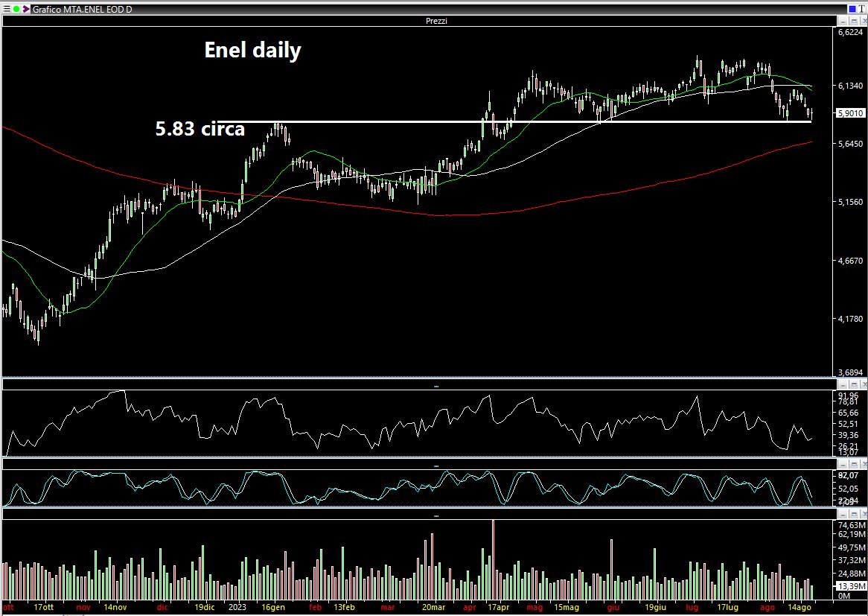
Task: Click the 17lug date axis label
Action: click(x=728, y=607)
